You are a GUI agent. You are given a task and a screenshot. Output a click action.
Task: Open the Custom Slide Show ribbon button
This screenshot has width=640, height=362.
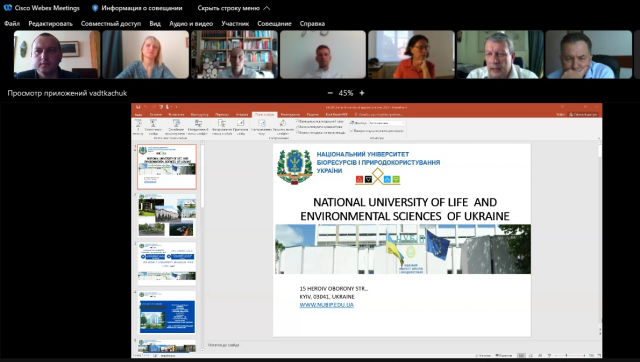pos(198,127)
